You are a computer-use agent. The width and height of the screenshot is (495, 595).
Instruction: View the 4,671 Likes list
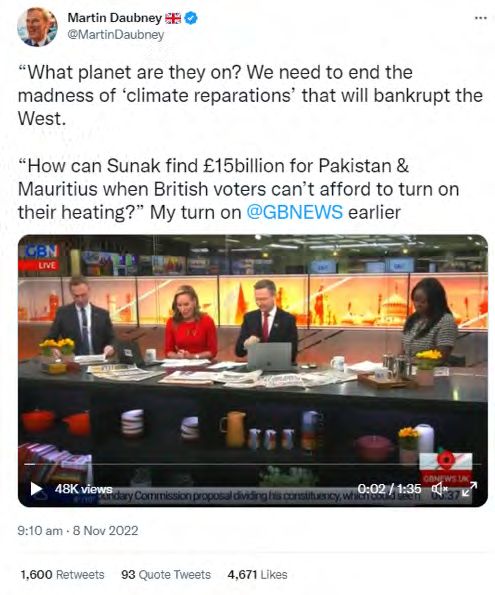coord(257,575)
